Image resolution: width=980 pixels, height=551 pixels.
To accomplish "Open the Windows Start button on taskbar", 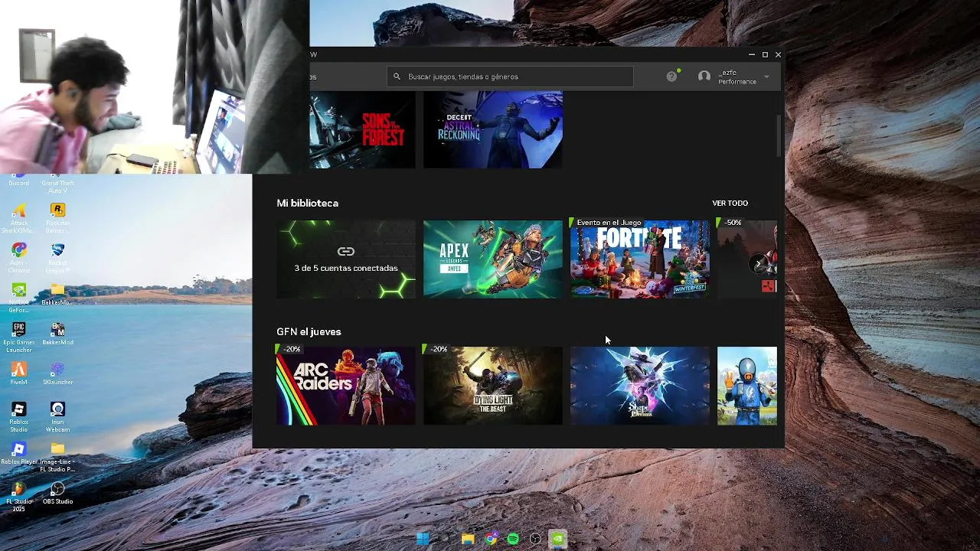I will [x=423, y=539].
